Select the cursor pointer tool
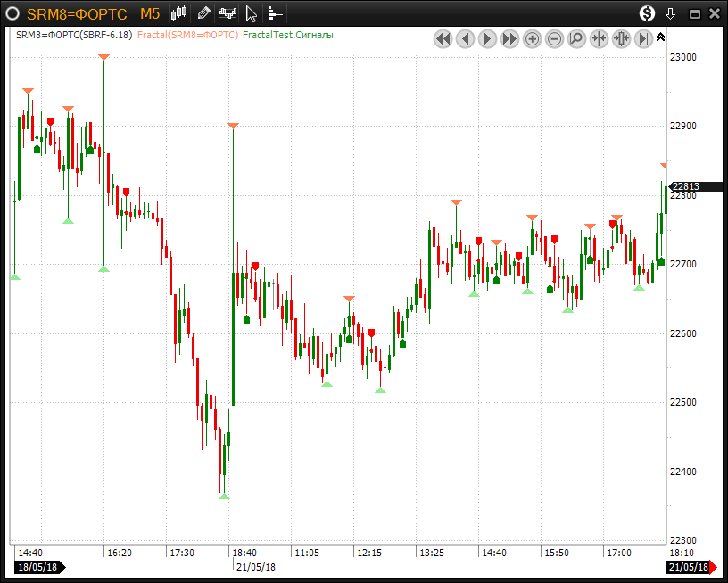The width and height of the screenshot is (728, 583). 252,13
